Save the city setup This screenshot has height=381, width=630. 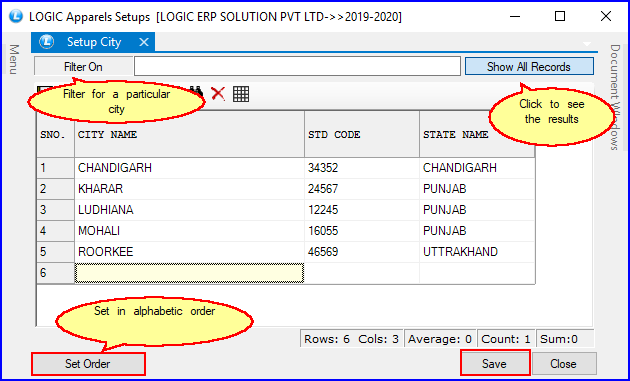(495, 363)
